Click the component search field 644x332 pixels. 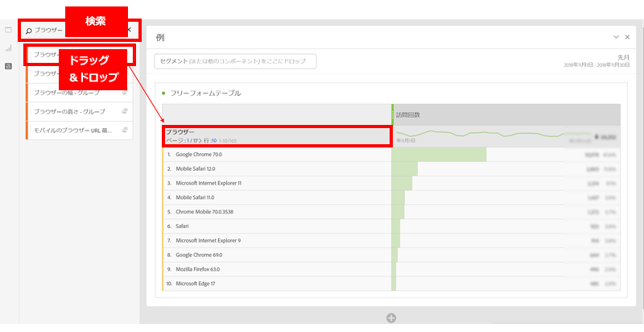(79, 30)
